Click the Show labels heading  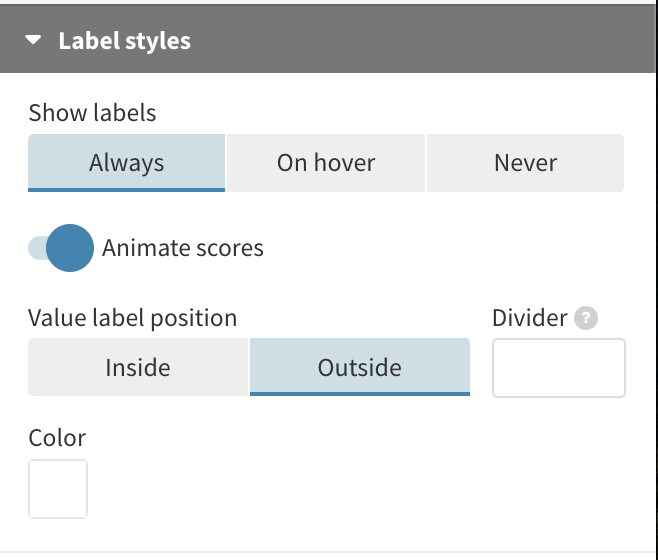[x=92, y=113]
